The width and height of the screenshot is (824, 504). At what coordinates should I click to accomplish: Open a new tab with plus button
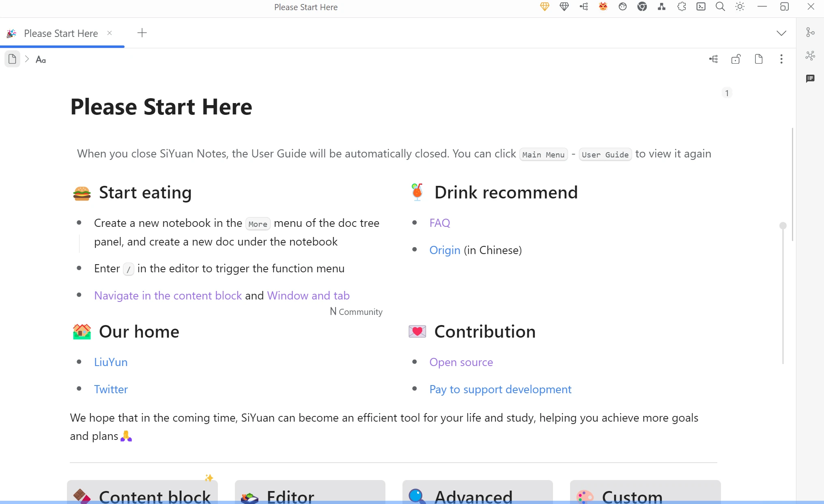pyautogui.click(x=142, y=33)
